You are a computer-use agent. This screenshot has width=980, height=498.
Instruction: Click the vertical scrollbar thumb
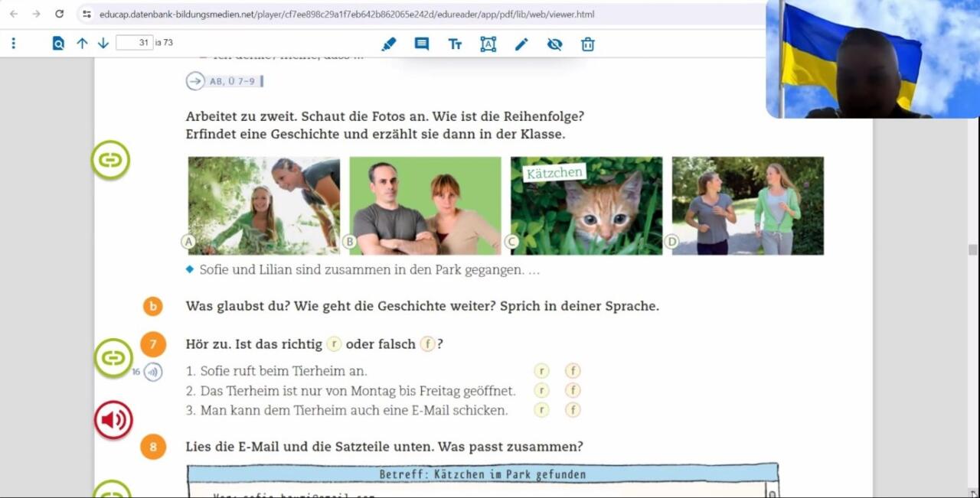point(972,249)
